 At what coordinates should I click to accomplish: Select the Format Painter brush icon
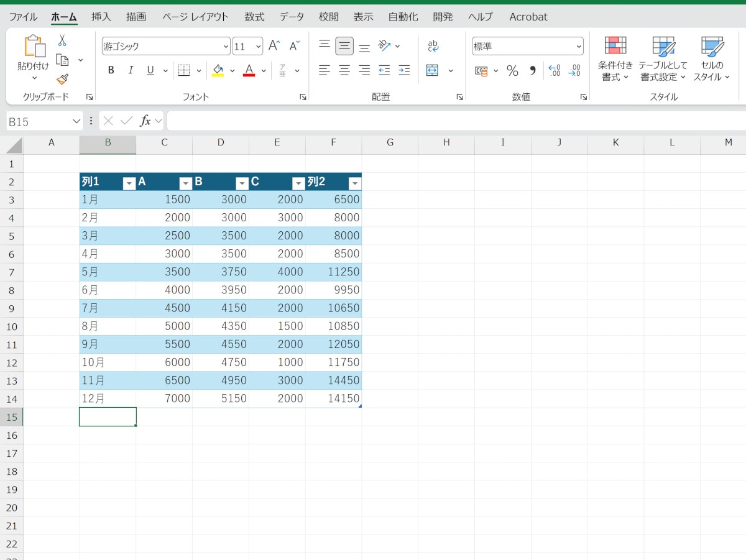(62, 79)
